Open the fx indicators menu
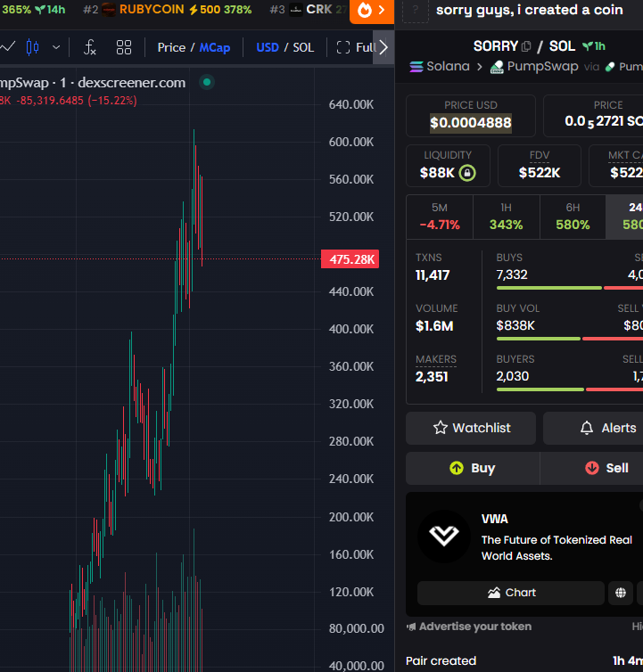This screenshot has width=643, height=672. click(x=89, y=47)
